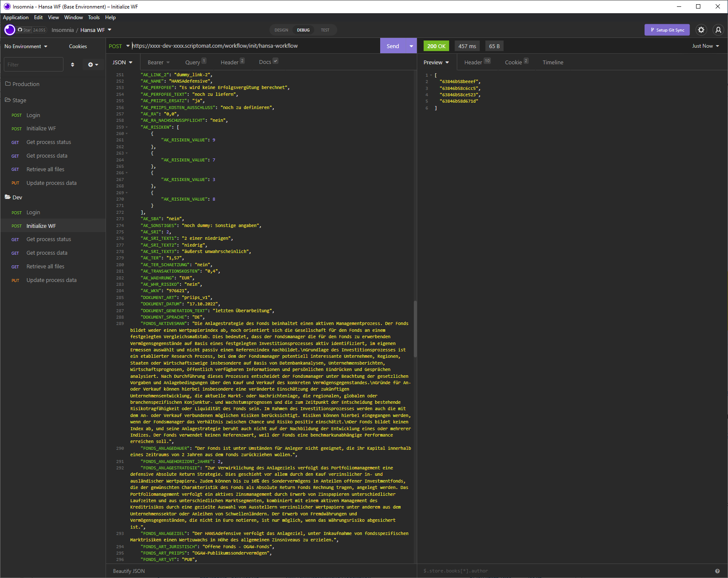Open the response Header tab

pyautogui.click(x=477, y=62)
